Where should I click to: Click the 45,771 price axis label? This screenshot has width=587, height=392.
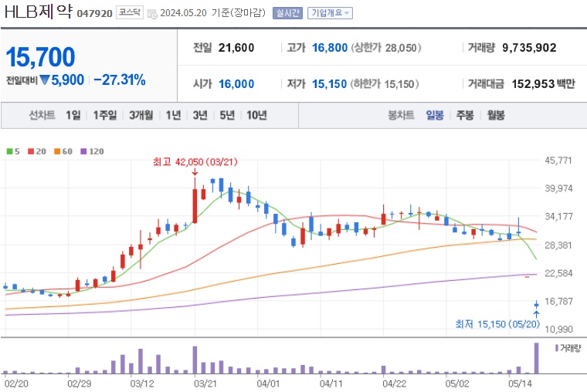[558, 161]
